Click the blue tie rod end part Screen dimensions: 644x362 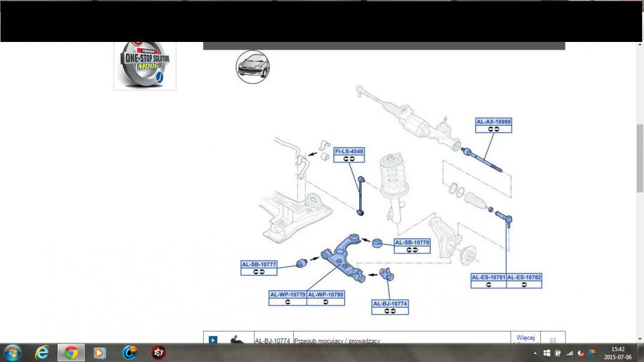tap(504, 218)
